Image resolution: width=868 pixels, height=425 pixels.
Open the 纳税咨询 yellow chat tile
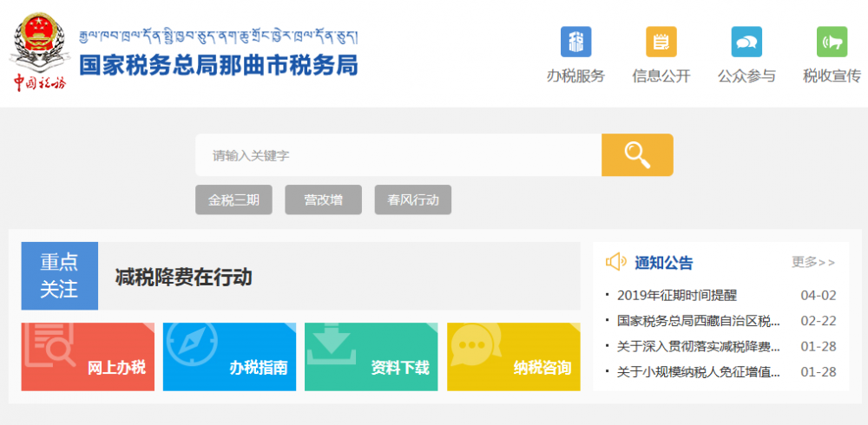click(513, 356)
